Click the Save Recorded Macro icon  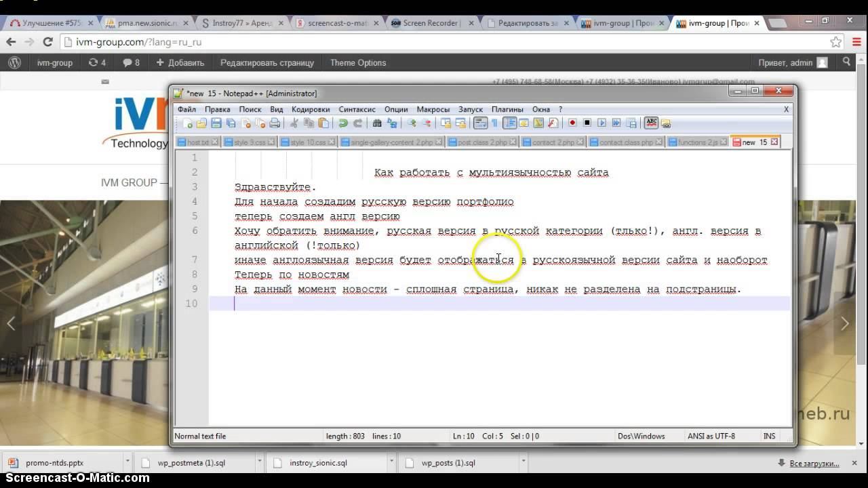point(631,123)
